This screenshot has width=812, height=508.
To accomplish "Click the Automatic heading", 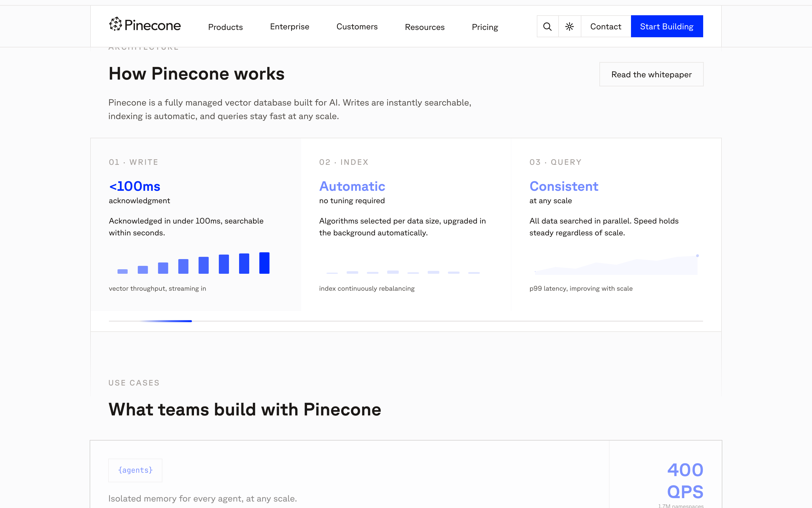I will point(352,186).
